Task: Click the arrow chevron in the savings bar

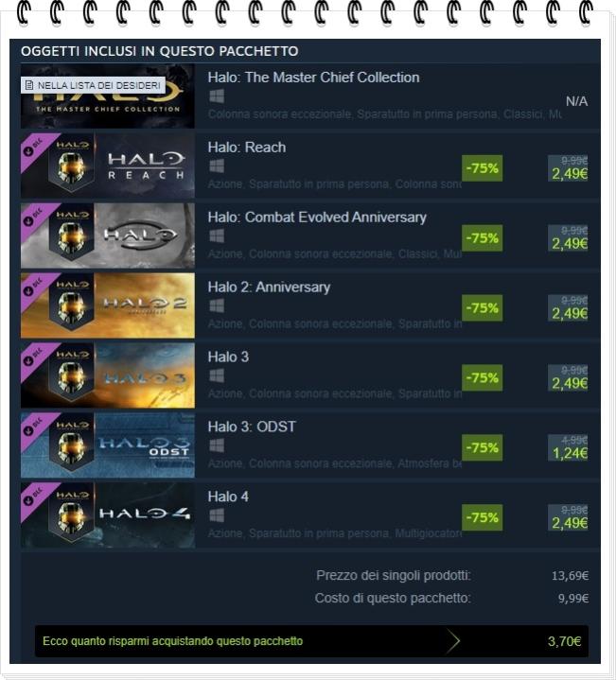Action: [453, 641]
